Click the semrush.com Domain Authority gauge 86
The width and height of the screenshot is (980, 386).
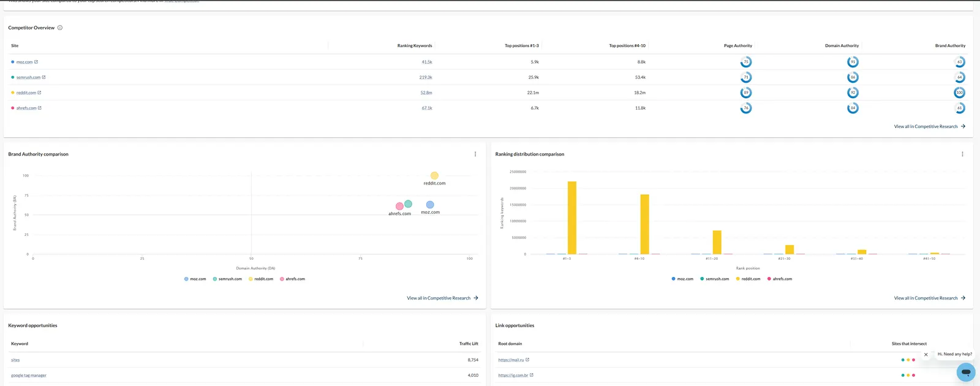pos(853,77)
